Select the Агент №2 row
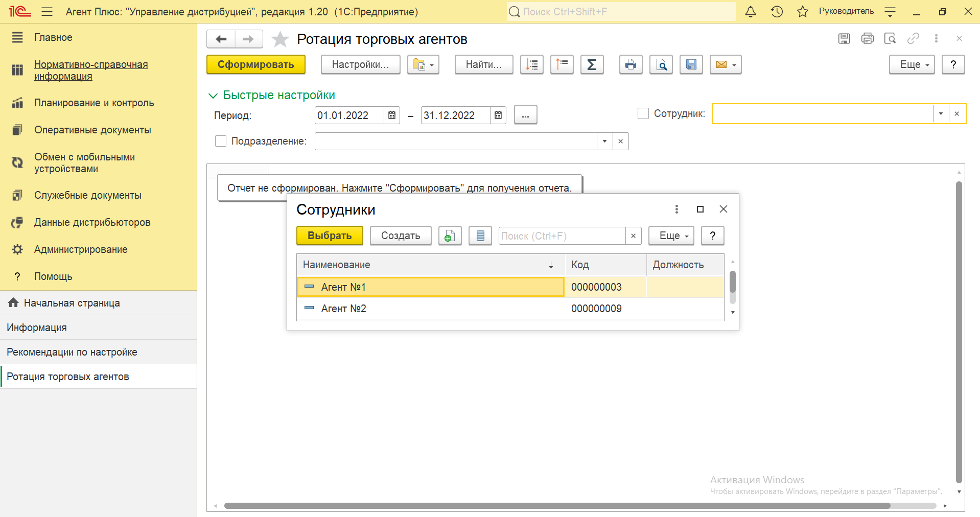The width and height of the screenshot is (980, 517). click(510, 309)
